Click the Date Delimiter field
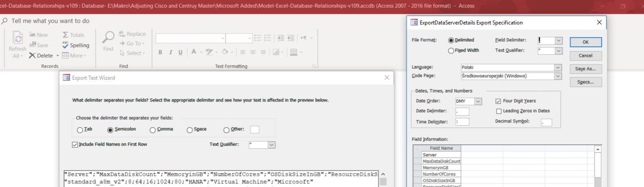The height and width of the screenshot is (187, 644). (x=462, y=111)
